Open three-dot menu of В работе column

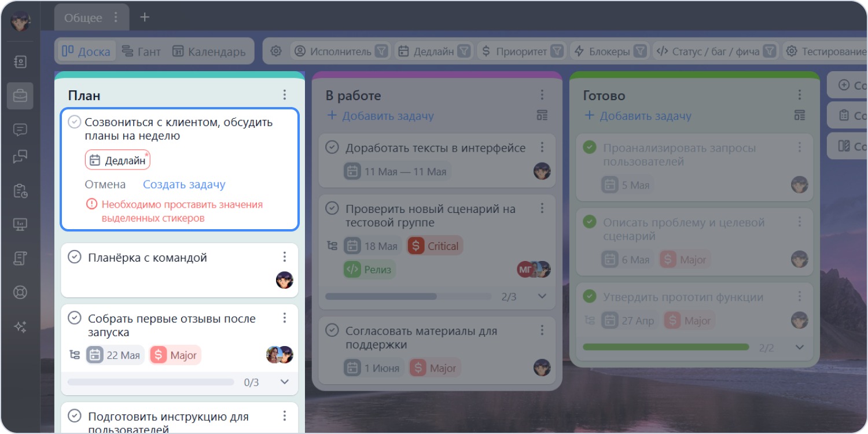pyautogui.click(x=542, y=95)
